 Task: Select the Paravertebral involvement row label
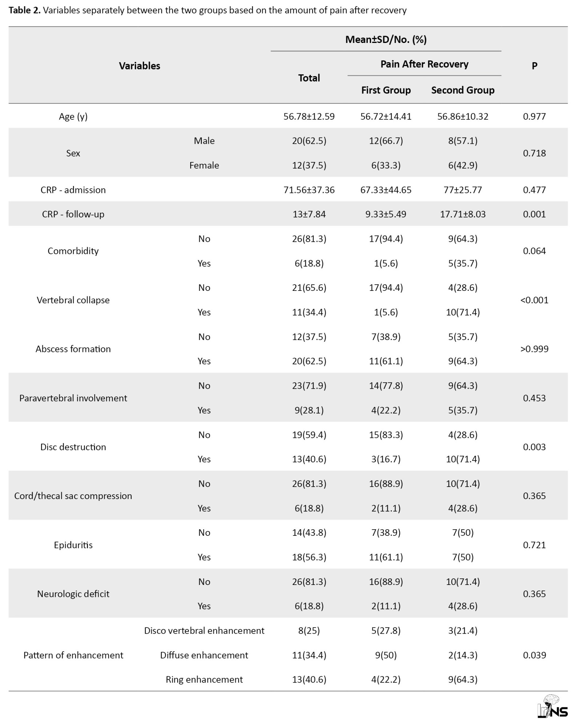point(73,398)
